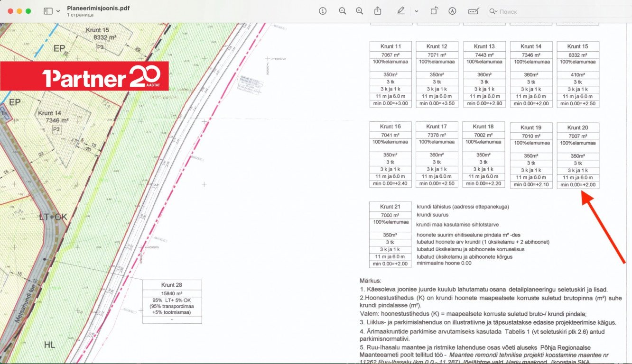
Task: Expand the highlight color options chevron
Action: coord(416,11)
